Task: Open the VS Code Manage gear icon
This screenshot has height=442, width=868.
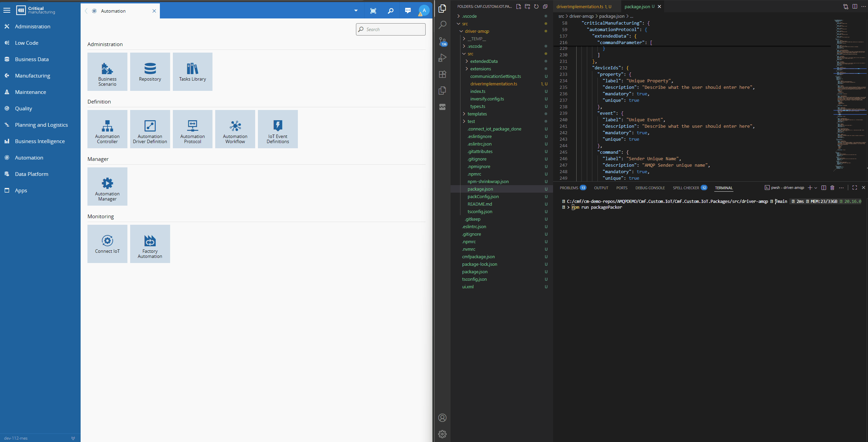Action: pos(442,434)
